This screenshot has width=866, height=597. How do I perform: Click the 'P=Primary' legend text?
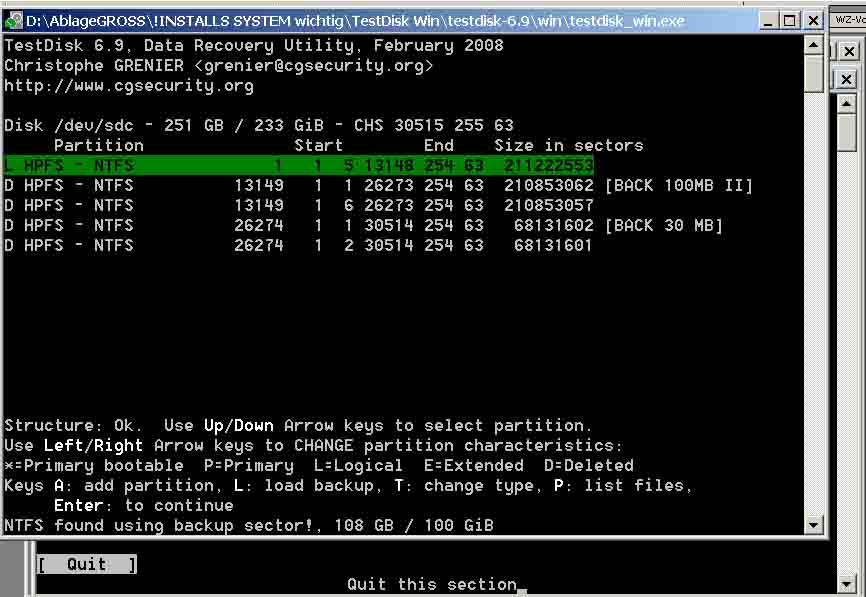[x=249, y=466]
